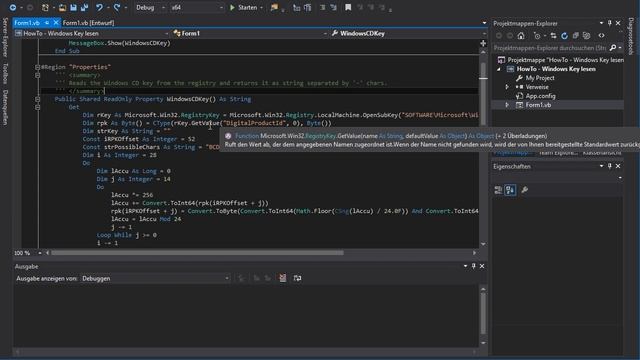Open the Form1 class navigation dropdown

[x=249, y=33]
